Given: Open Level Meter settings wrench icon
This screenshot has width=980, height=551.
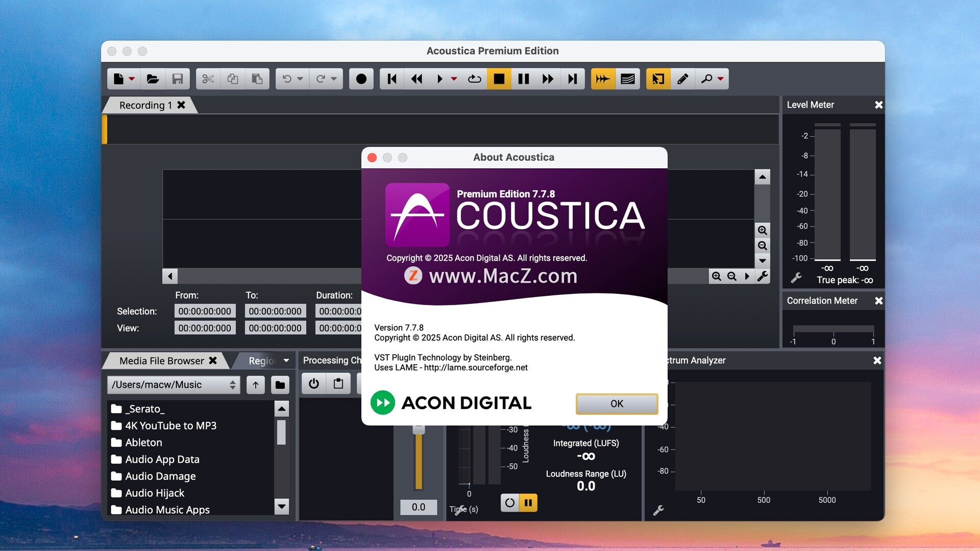Looking at the screenshot, I should tap(796, 278).
